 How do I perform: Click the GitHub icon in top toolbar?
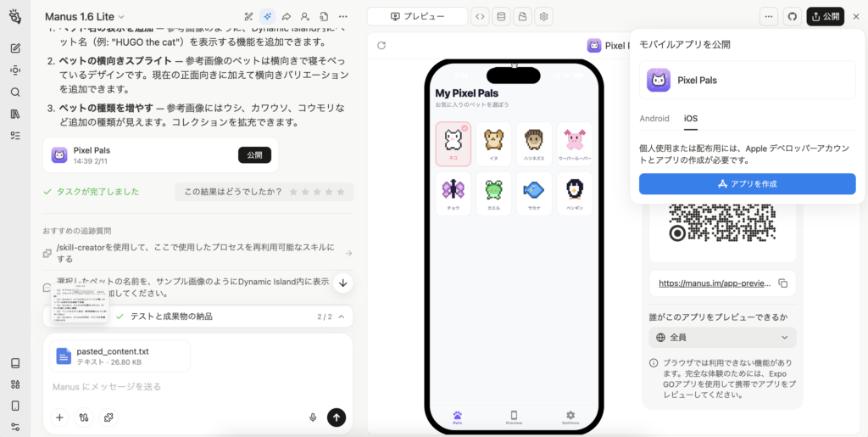tap(793, 16)
